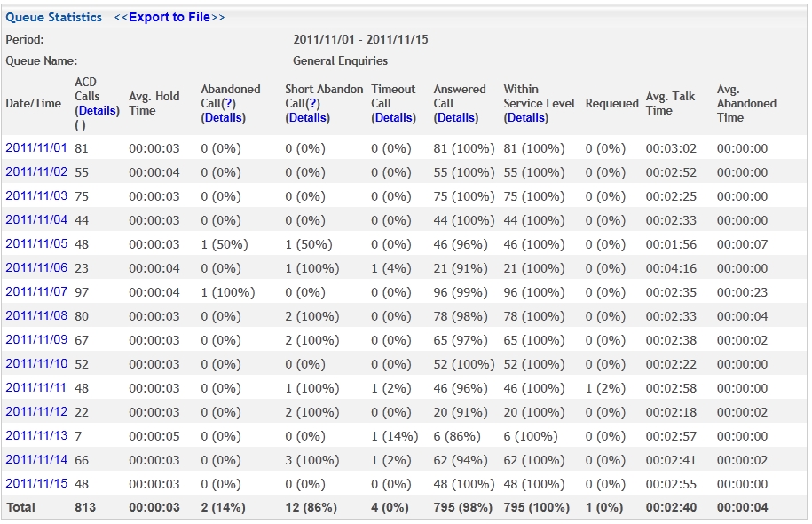The width and height of the screenshot is (812, 524).
Task: Click the Queue Statistics heading
Action: pyautogui.click(x=54, y=17)
